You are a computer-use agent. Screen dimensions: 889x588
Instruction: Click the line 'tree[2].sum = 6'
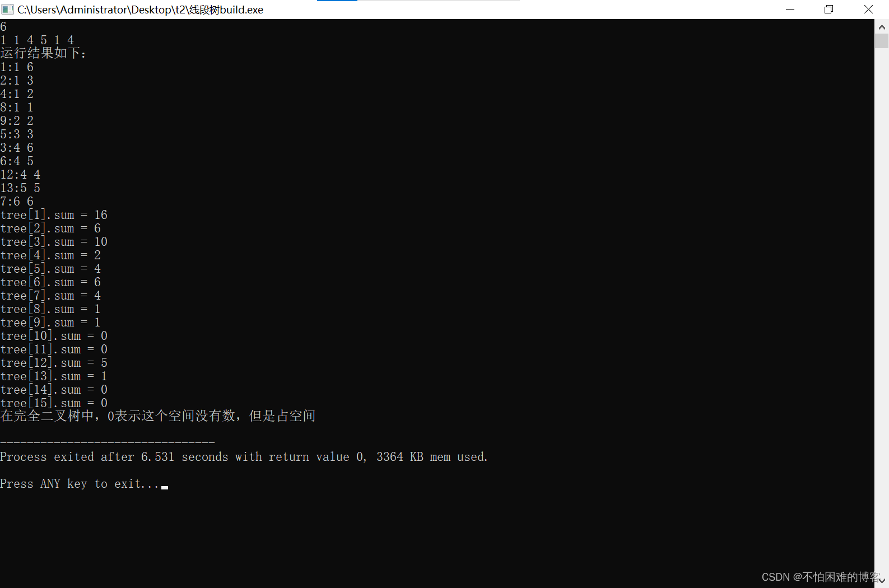[50, 228]
